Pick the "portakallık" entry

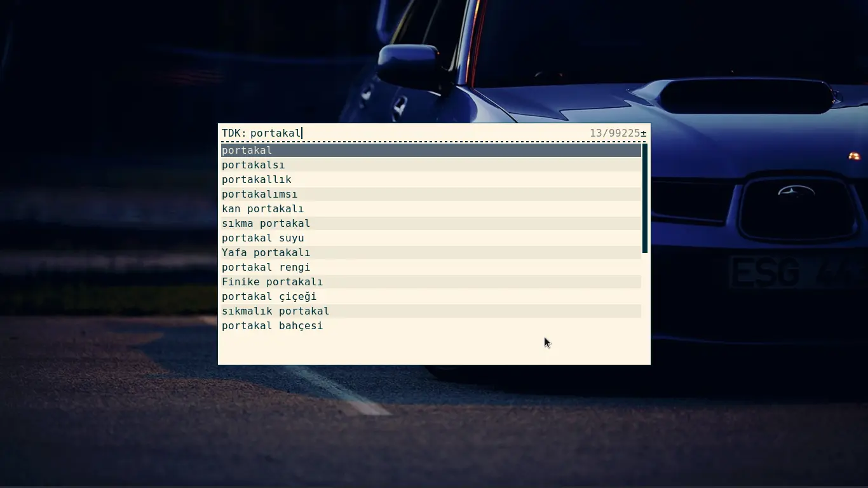coord(431,180)
